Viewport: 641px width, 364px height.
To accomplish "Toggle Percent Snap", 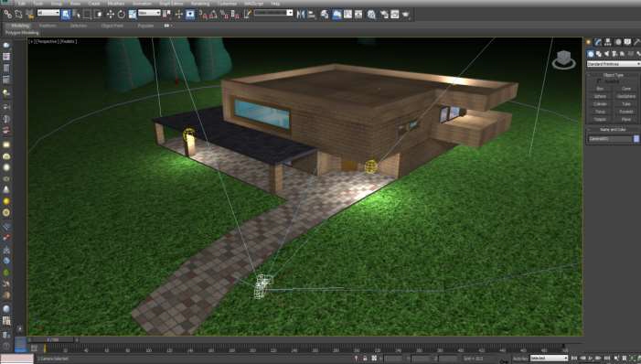I will click(224, 15).
